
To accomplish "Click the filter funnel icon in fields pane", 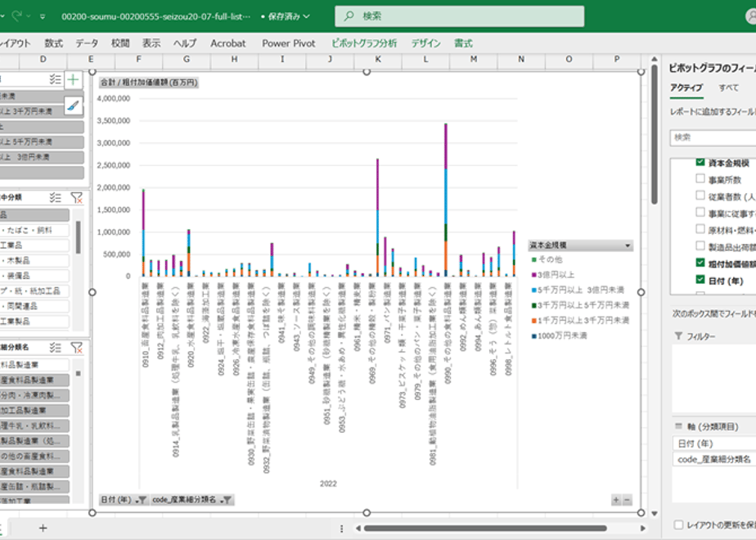I will (x=678, y=336).
